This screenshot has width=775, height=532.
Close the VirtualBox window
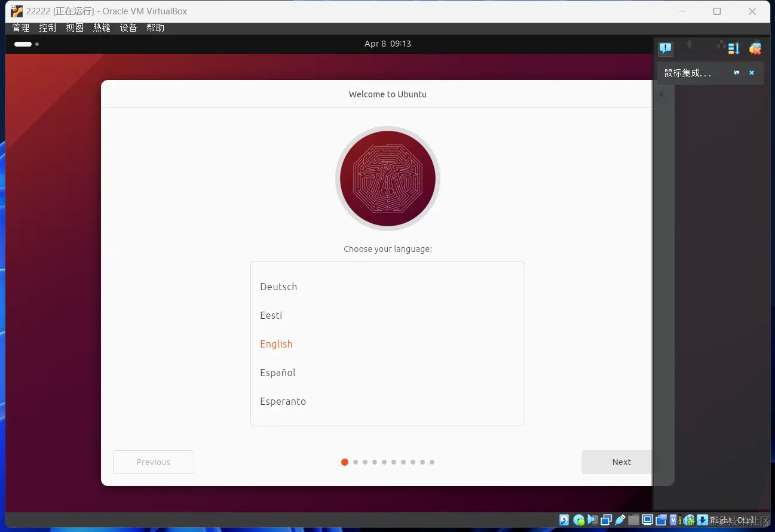(753, 11)
